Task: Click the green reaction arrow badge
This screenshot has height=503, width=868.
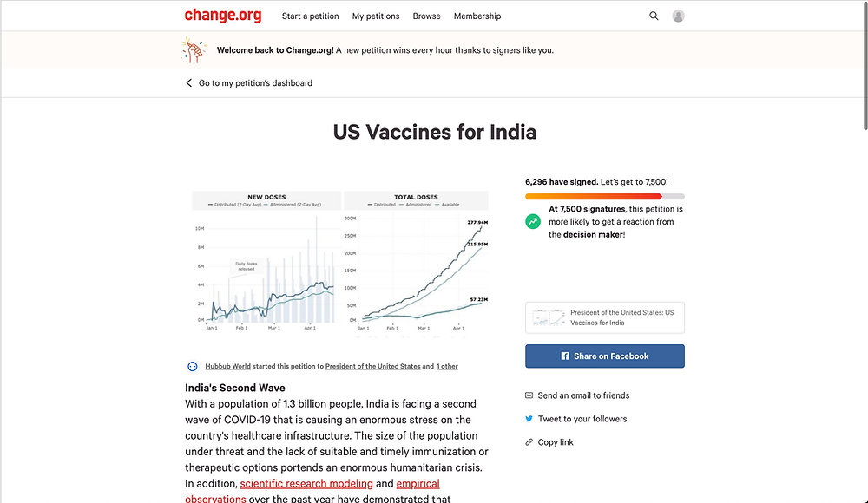Action: 532,221
